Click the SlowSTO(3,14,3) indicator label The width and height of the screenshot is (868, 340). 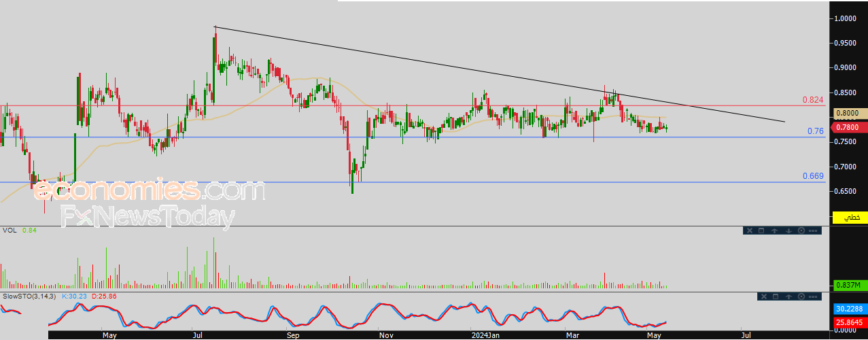click(x=29, y=297)
